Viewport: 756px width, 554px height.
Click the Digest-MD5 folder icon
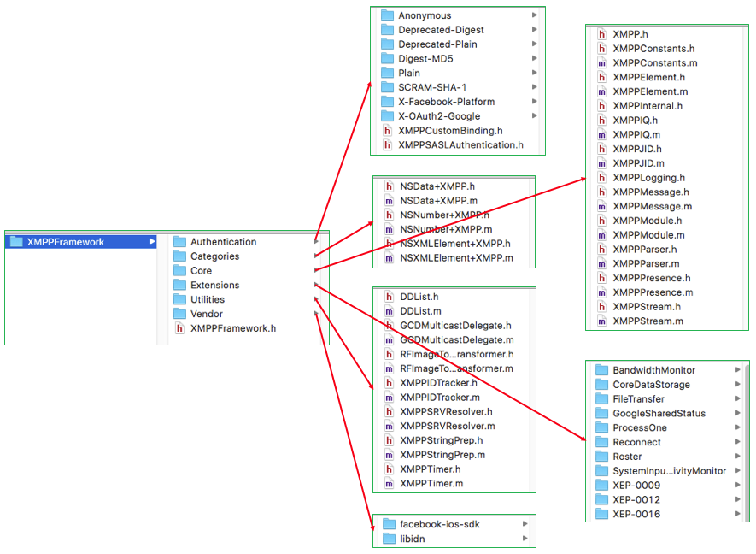click(388, 58)
